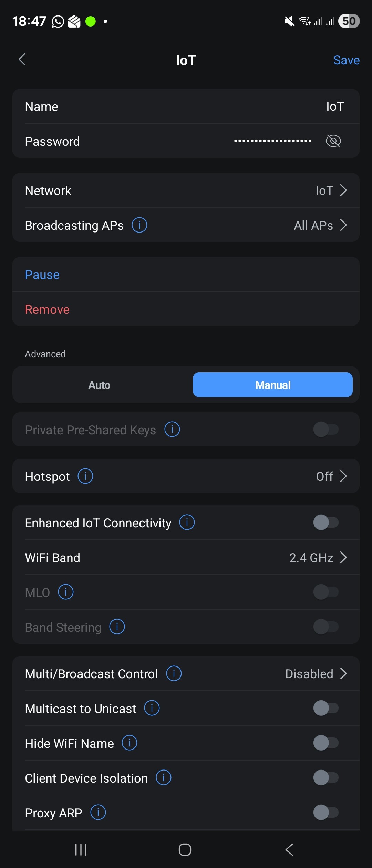Image resolution: width=372 pixels, height=868 pixels.
Task: Enable Enhanced IoT Connectivity toggle
Action: coord(325,523)
